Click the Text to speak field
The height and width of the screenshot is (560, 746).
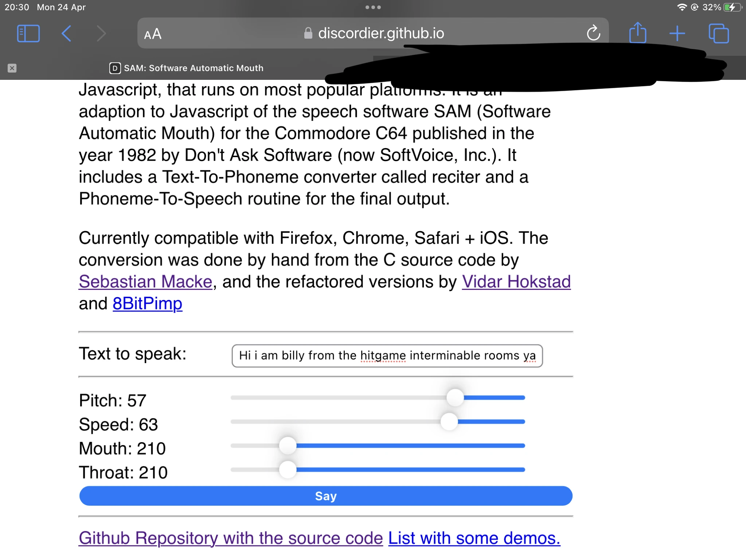tap(387, 355)
